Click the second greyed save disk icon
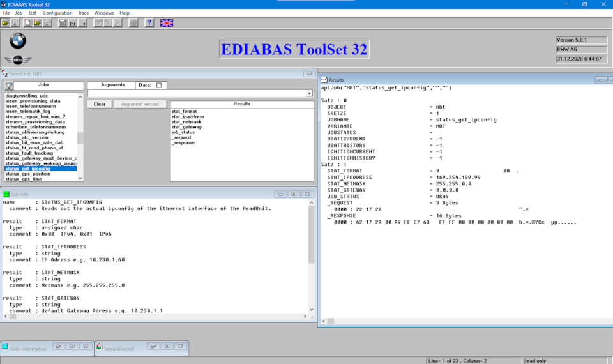Image resolution: width=613 pixels, height=364 pixels. 47,23
